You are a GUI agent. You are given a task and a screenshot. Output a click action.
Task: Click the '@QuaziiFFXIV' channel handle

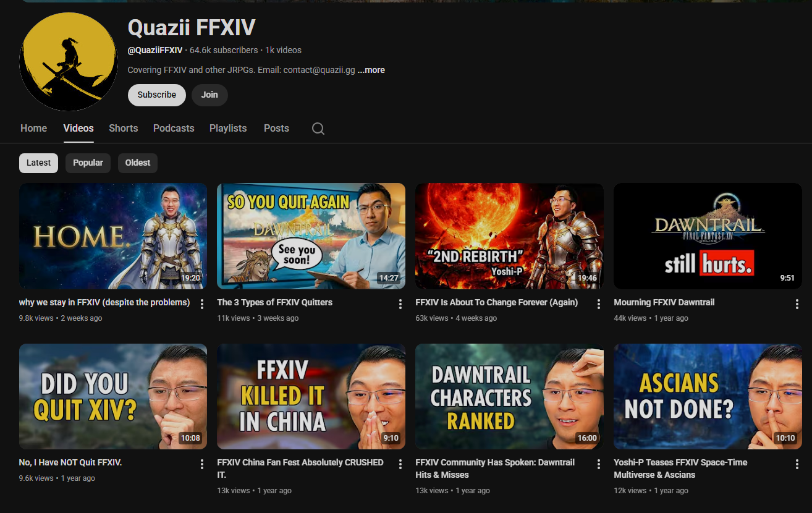pos(155,50)
